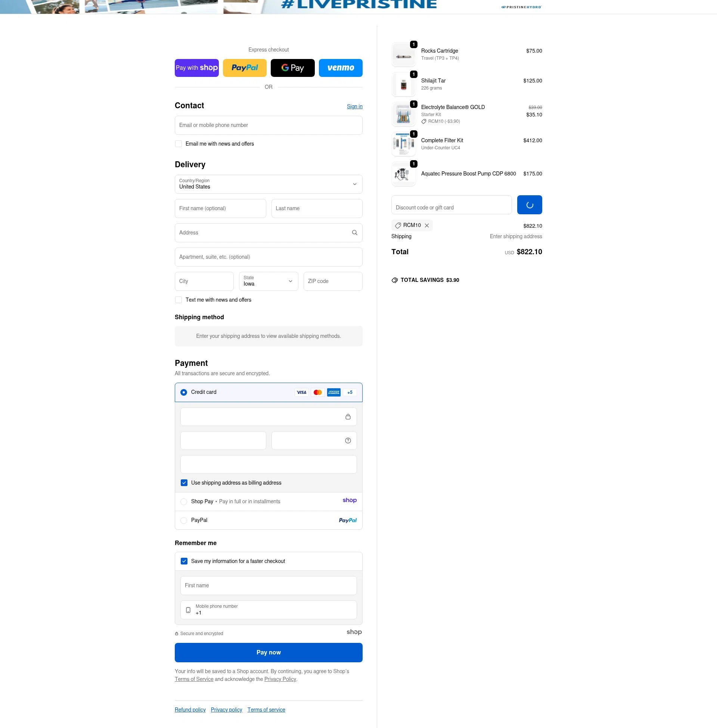Switch payment method to PayPal
Viewport: 717px width, 728px height.
pos(184,520)
